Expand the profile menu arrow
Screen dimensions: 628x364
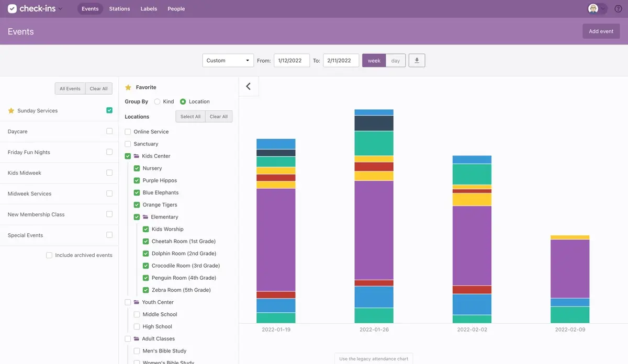[x=603, y=9]
